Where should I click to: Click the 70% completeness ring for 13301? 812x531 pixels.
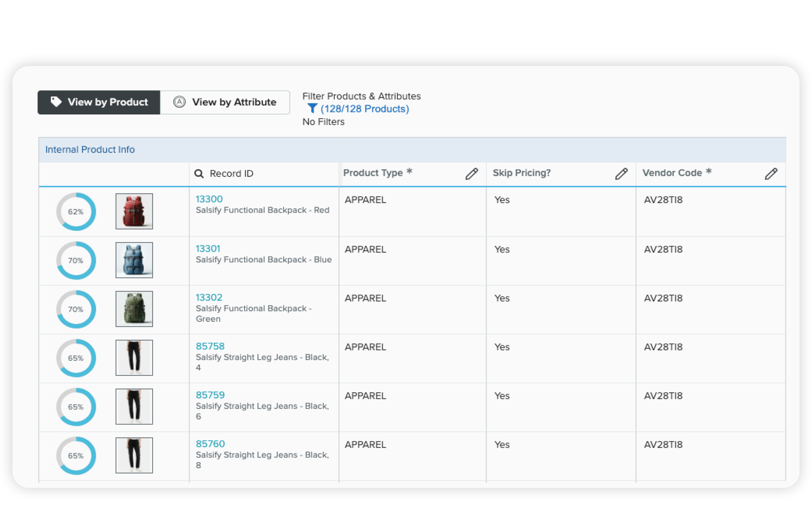76,261
